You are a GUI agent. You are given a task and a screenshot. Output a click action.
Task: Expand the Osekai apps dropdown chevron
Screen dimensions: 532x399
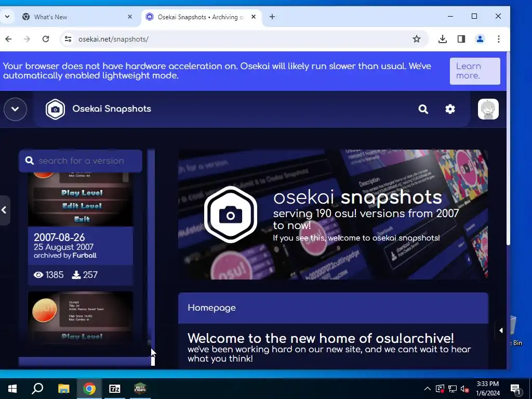click(x=15, y=109)
